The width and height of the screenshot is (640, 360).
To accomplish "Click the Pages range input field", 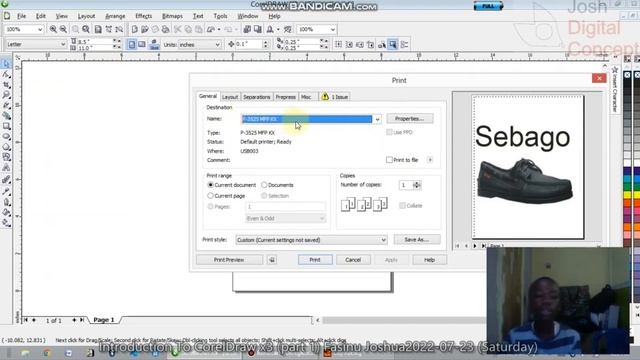I will [285, 207].
